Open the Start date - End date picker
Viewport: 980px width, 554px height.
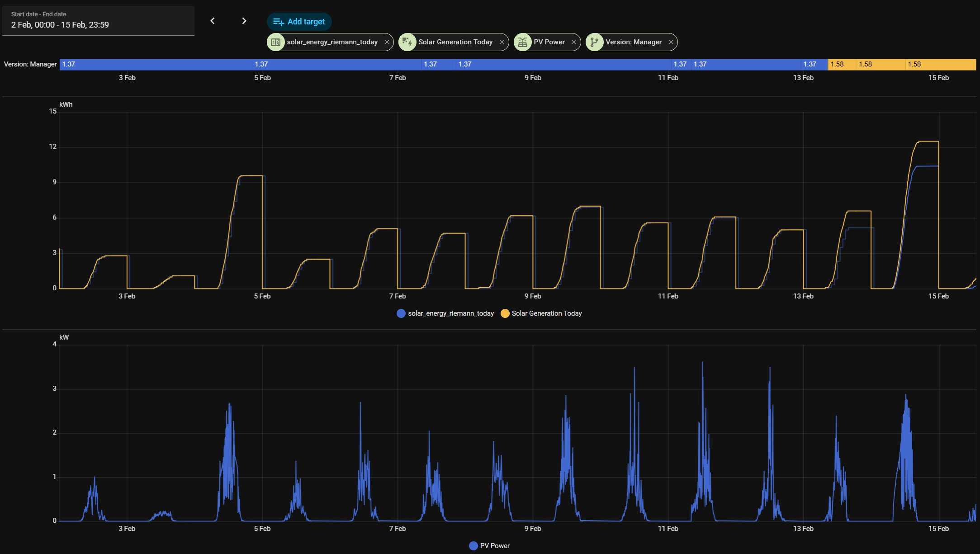click(x=98, y=21)
